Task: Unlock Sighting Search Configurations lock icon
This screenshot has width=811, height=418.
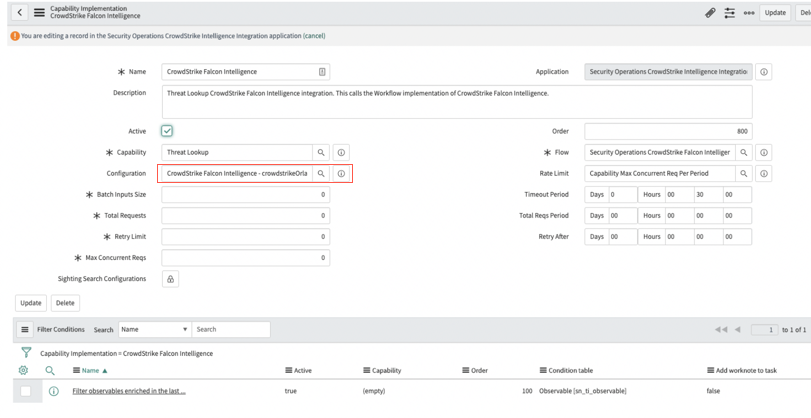Action: pos(170,279)
